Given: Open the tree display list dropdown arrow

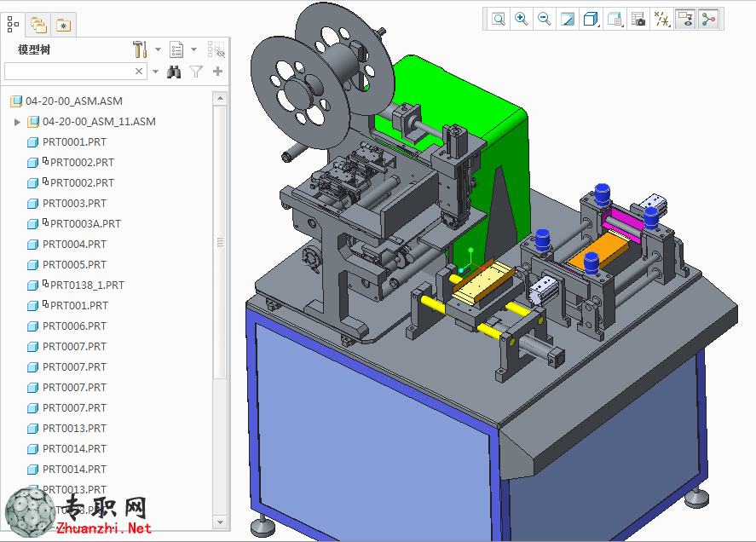Looking at the screenshot, I should click(x=193, y=49).
